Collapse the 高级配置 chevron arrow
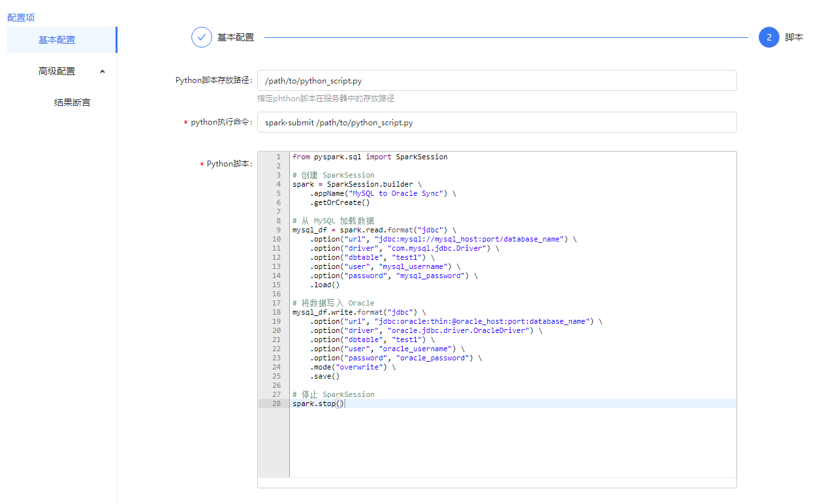837x504 pixels. point(103,71)
